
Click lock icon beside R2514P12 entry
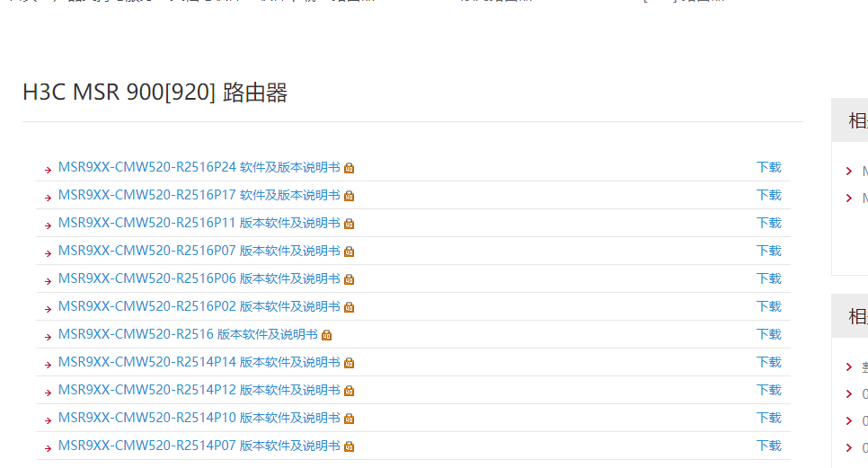(349, 391)
